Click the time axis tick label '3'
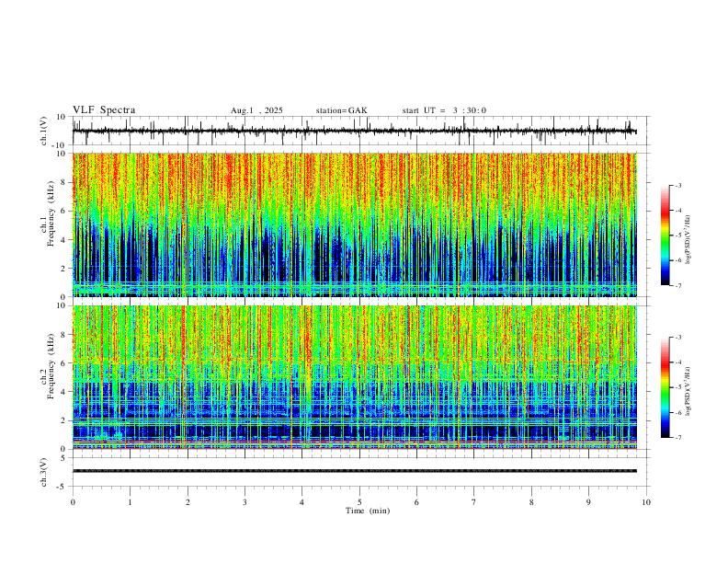 tap(245, 502)
